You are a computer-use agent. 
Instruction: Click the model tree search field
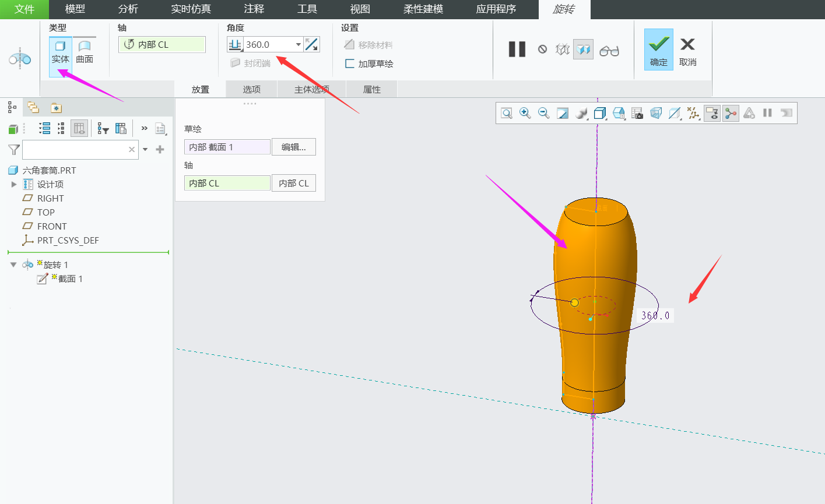pyautogui.click(x=75, y=150)
